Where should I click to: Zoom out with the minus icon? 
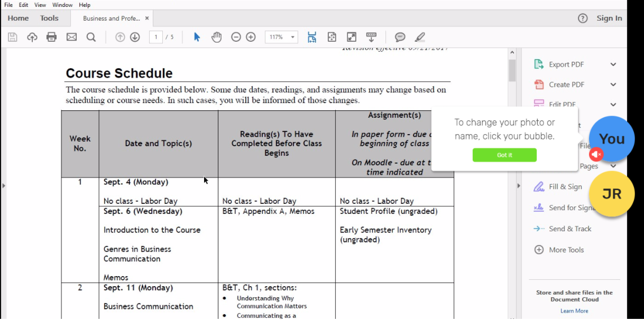pyautogui.click(x=236, y=37)
